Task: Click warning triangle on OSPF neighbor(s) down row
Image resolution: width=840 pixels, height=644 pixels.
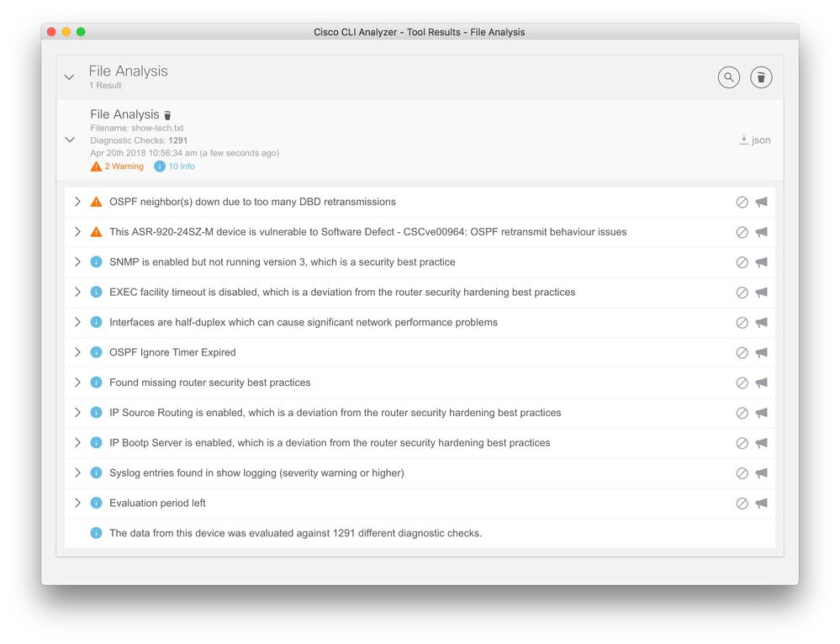Action: point(96,202)
